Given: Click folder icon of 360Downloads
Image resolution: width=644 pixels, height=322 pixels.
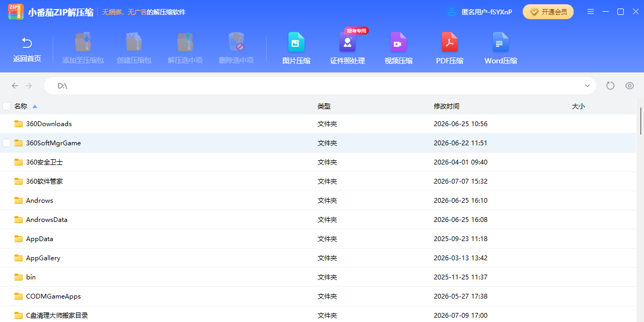Looking at the screenshot, I should point(19,124).
